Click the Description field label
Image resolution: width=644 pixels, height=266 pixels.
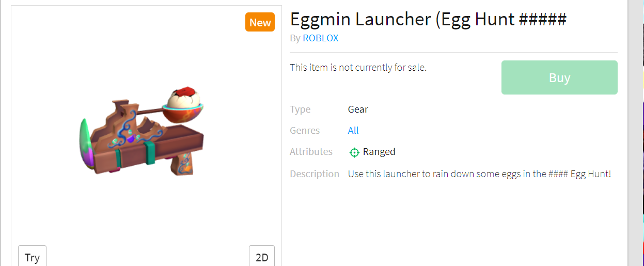[x=315, y=174]
